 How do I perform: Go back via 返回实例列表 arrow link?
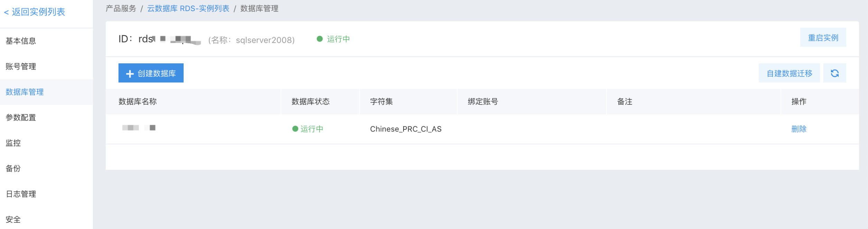pyautogui.click(x=35, y=12)
